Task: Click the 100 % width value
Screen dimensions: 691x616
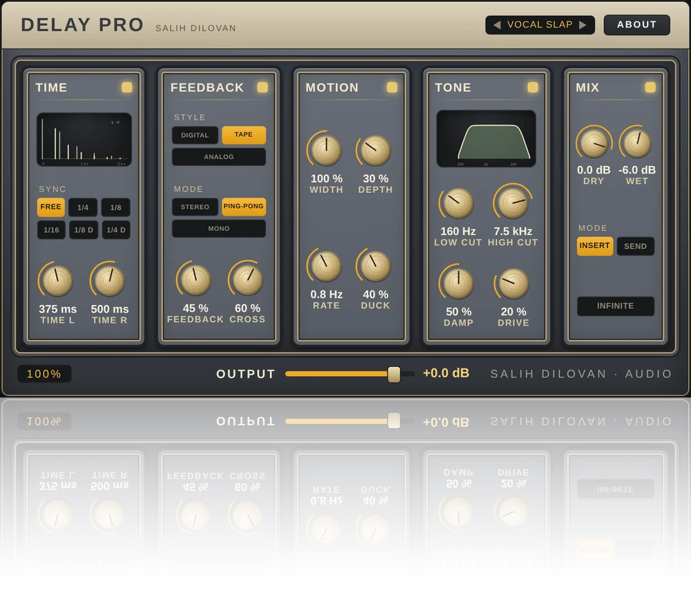Action: click(x=326, y=178)
